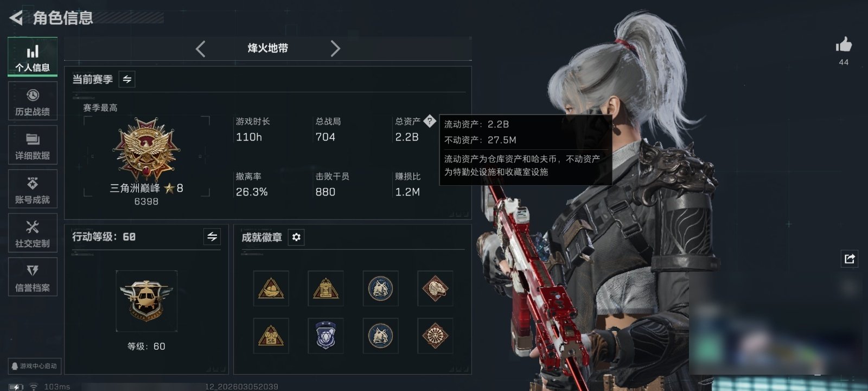Click the share icon on right edge

click(x=850, y=259)
